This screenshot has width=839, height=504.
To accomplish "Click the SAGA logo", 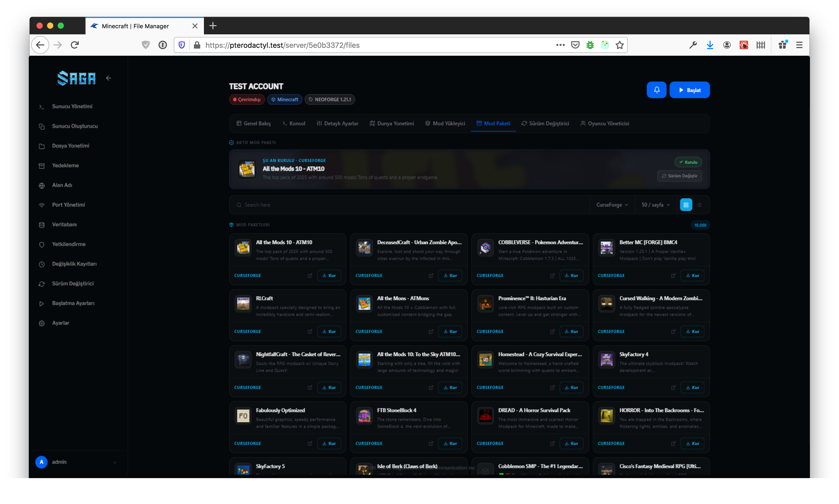I will (76, 78).
